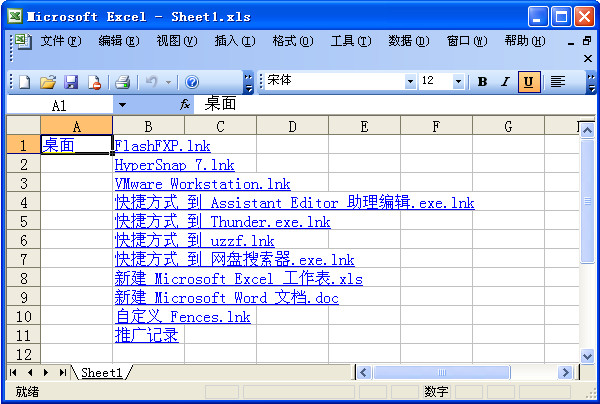
Task: Click the Excel workbook icon in the menu bar
Action: (23, 41)
